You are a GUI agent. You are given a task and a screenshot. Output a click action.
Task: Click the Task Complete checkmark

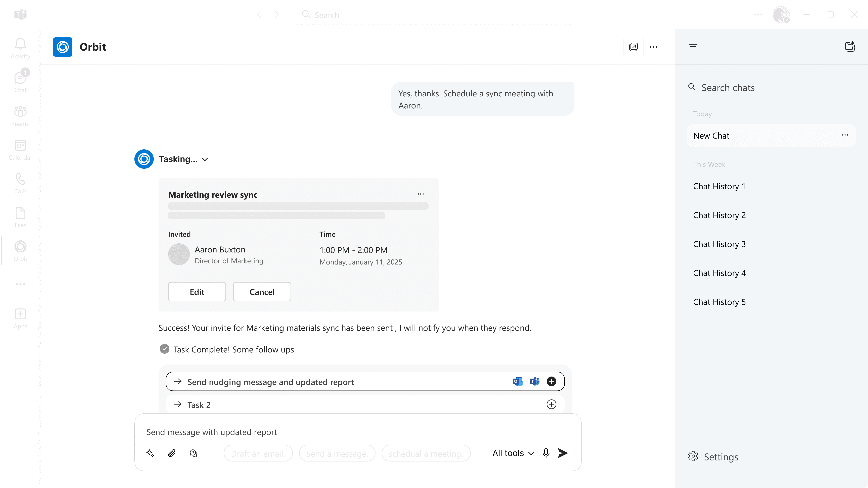pos(164,349)
